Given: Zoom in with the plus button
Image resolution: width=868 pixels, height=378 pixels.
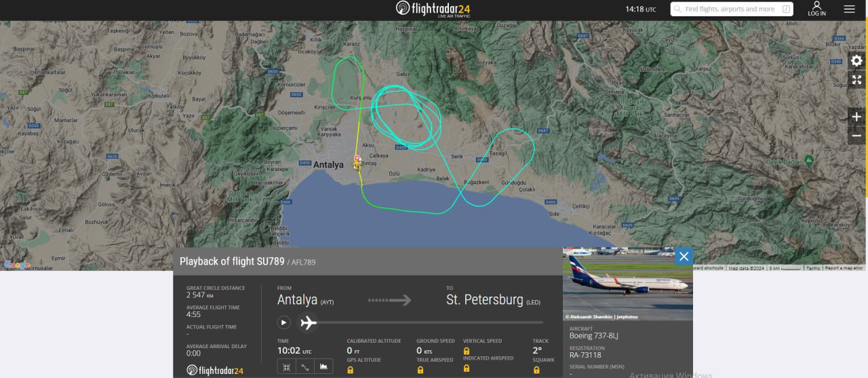Looking at the screenshot, I should click(856, 117).
